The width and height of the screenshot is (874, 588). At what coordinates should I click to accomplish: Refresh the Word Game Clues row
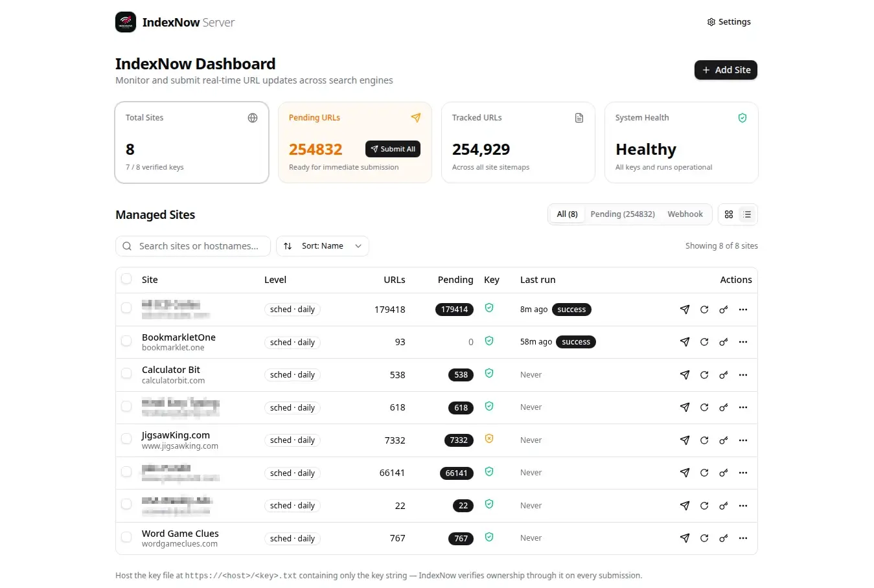704,538
